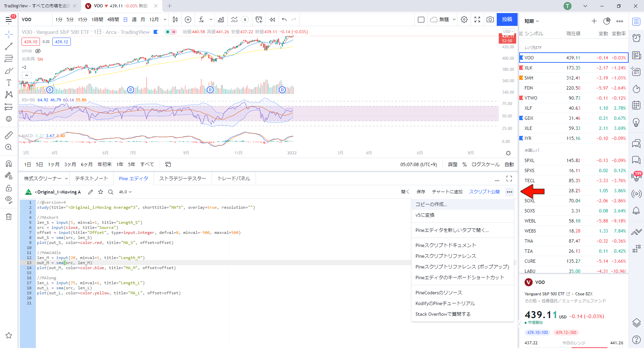Switch to ストラテジーテスター tab

182,179
